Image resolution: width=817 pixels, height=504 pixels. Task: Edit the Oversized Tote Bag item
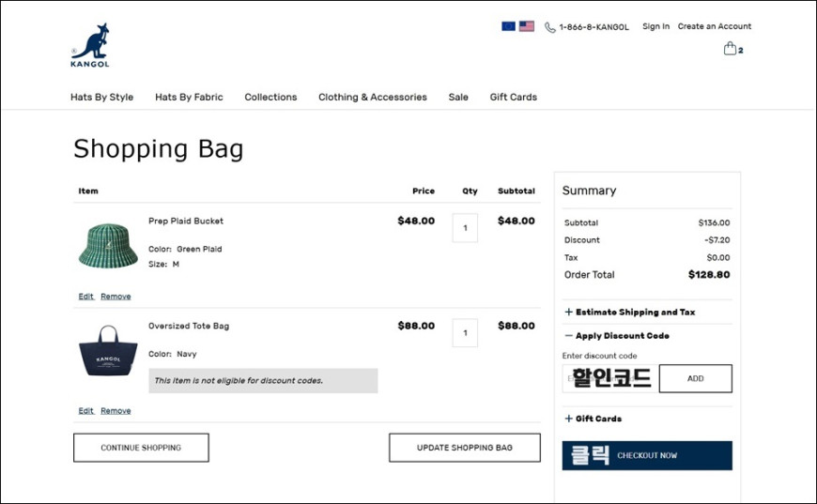pos(86,411)
